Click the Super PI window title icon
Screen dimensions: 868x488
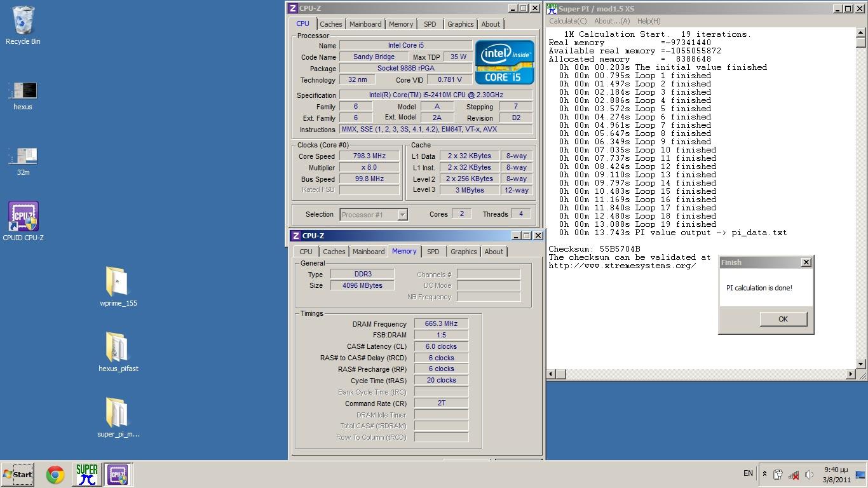(x=552, y=8)
